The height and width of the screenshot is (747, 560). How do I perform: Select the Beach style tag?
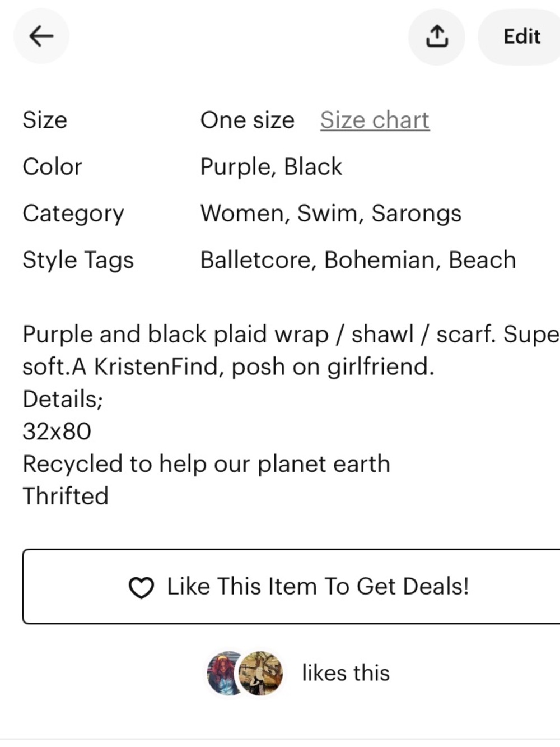482,260
